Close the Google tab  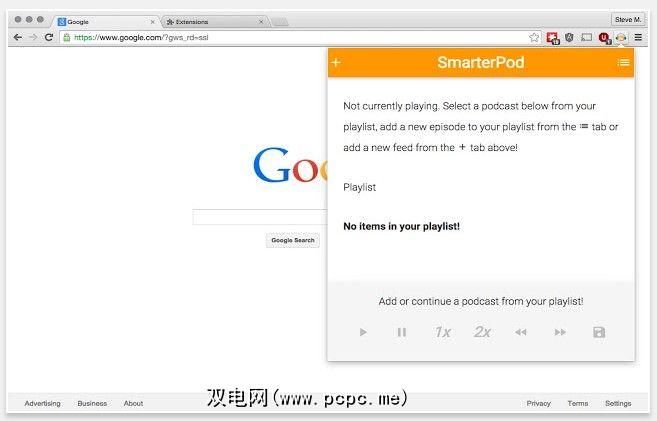pyautogui.click(x=153, y=22)
